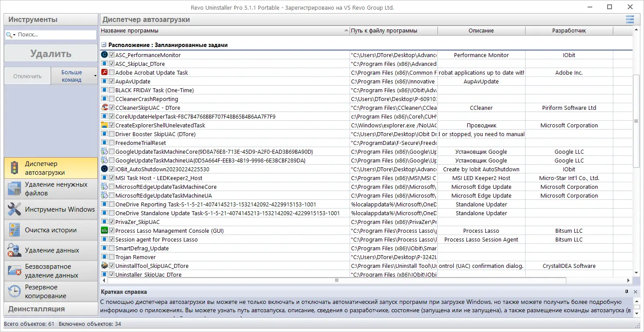Click the CreateExplorerShellUnelevatedTask folder icon

coord(104,125)
